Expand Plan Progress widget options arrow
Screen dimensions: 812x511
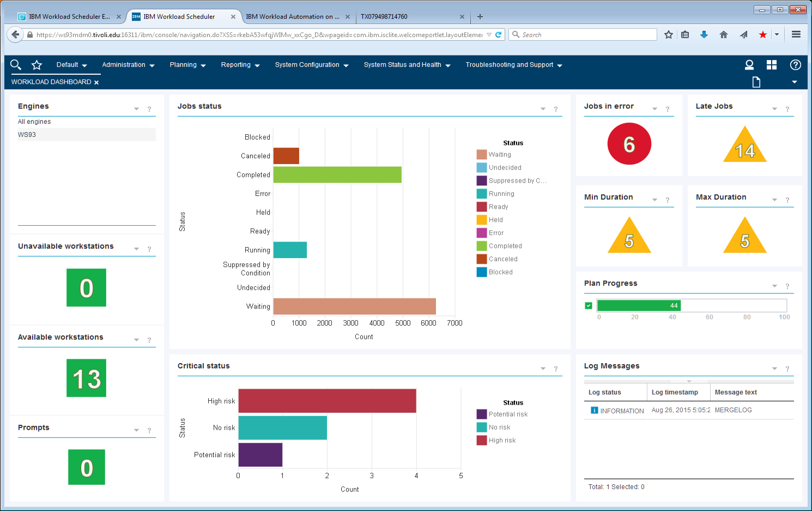coord(774,286)
